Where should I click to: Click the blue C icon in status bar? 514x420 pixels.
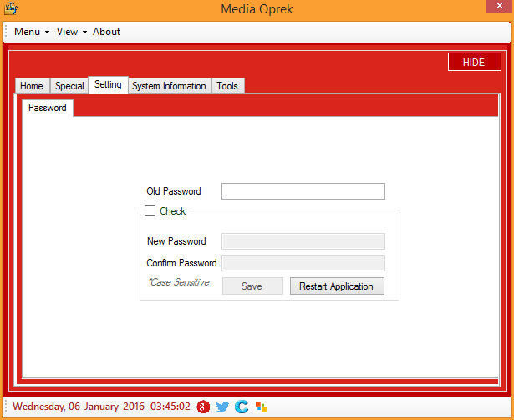242,407
